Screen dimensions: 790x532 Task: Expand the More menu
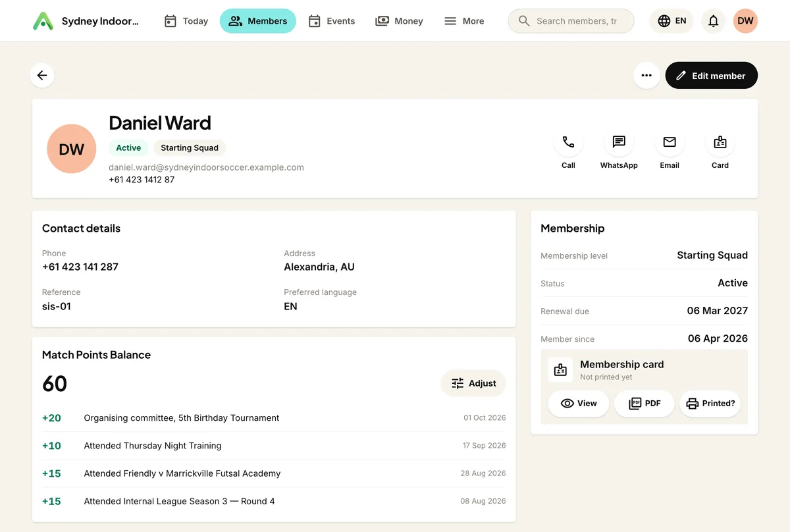[x=464, y=21]
